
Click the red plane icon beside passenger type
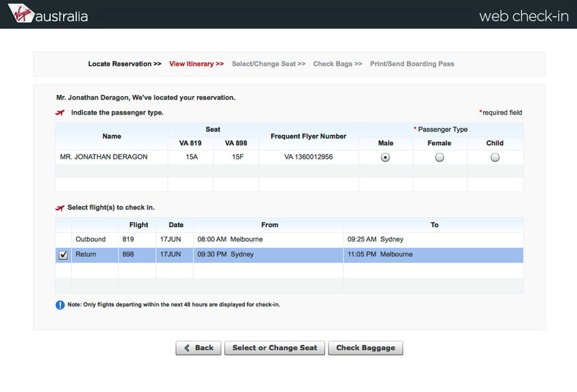pos(60,113)
